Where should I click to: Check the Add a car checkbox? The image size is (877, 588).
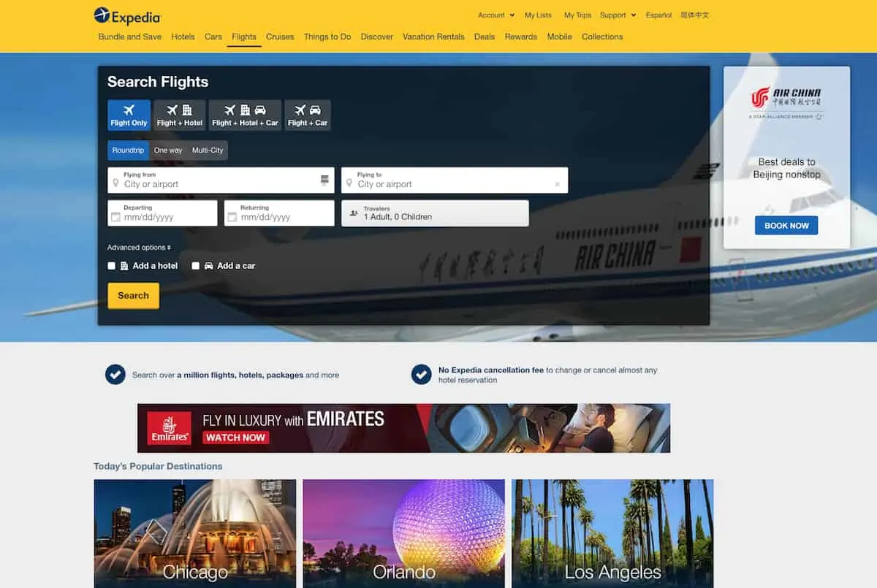[x=196, y=266]
